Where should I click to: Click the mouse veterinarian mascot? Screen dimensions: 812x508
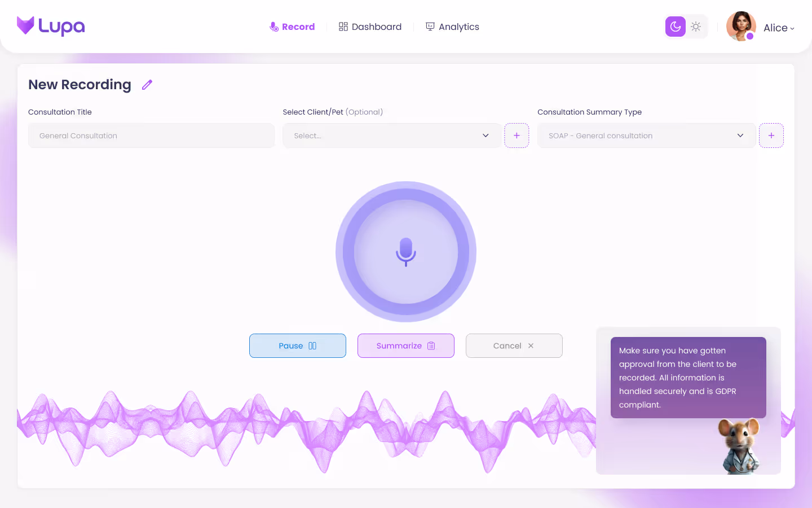[x=739, y=446]
